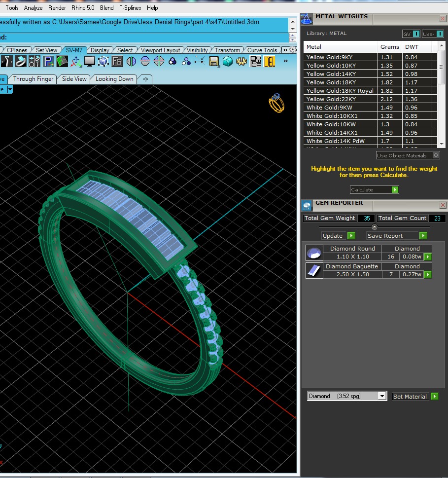Activate the gumball axis arrows icon
The height and width of the screenshot is (478, 448).
click(76, 61)
